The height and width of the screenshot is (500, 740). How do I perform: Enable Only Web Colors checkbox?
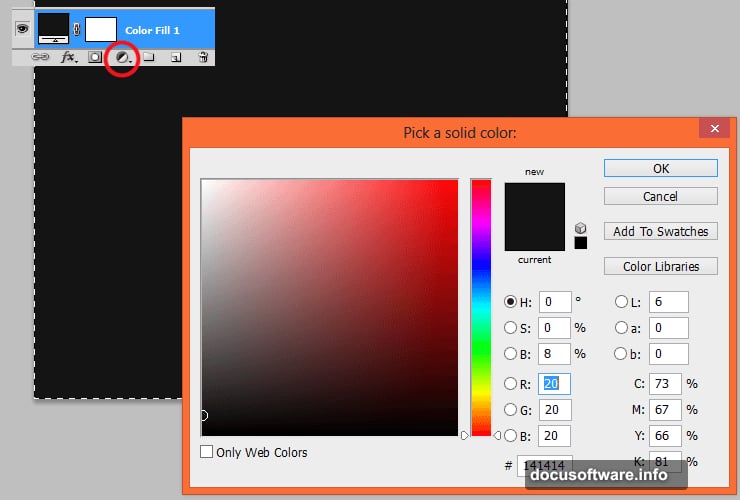(x=206, y=452)
